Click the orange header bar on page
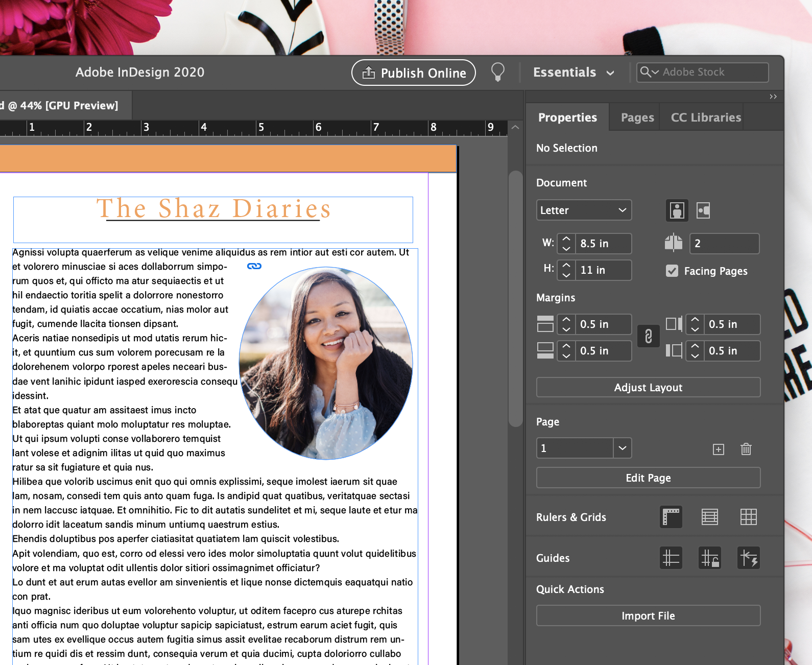The width and height of the screenshot is (812, 665). coord(228,159)
